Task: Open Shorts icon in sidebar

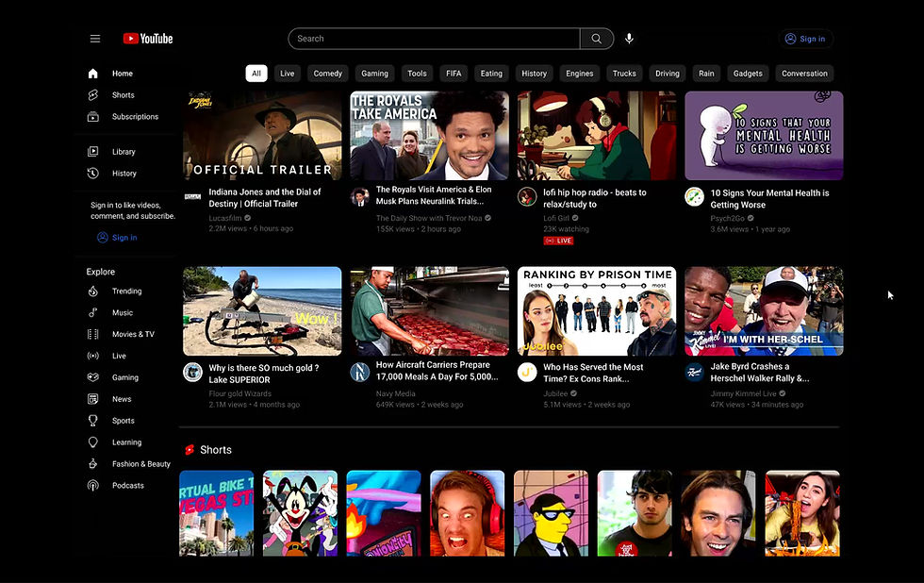Action: (93, 95)
